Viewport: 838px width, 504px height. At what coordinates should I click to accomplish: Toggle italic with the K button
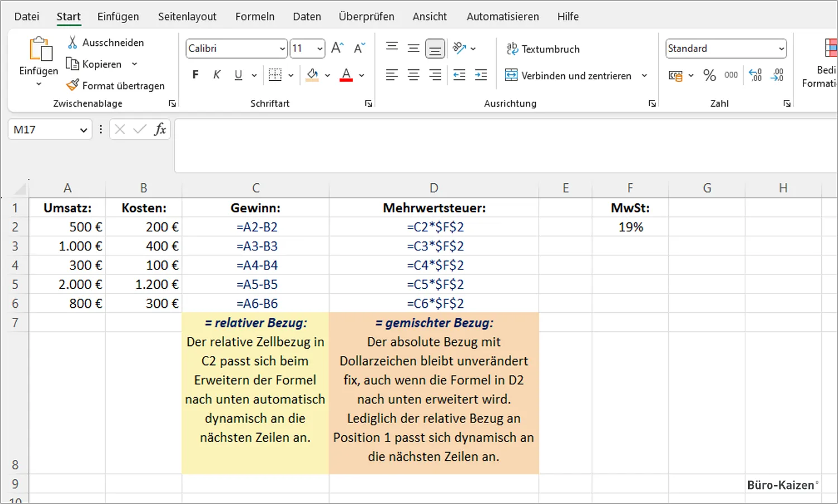(x=217, y=74)
